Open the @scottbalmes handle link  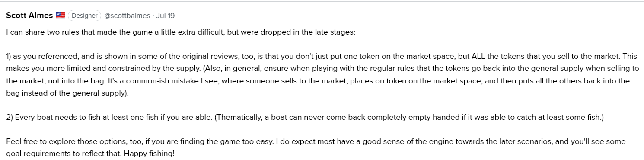click(127, 16)
